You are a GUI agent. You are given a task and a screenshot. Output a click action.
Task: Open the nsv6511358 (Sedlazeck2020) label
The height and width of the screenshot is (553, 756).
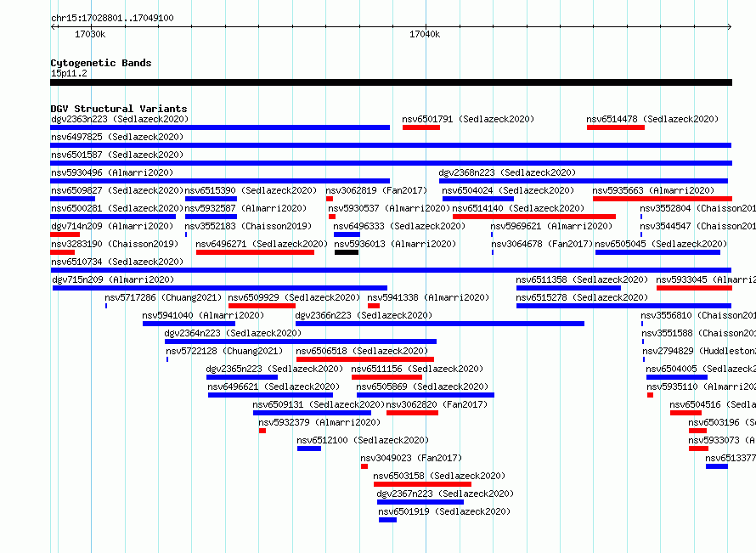(x=582, y=279)
